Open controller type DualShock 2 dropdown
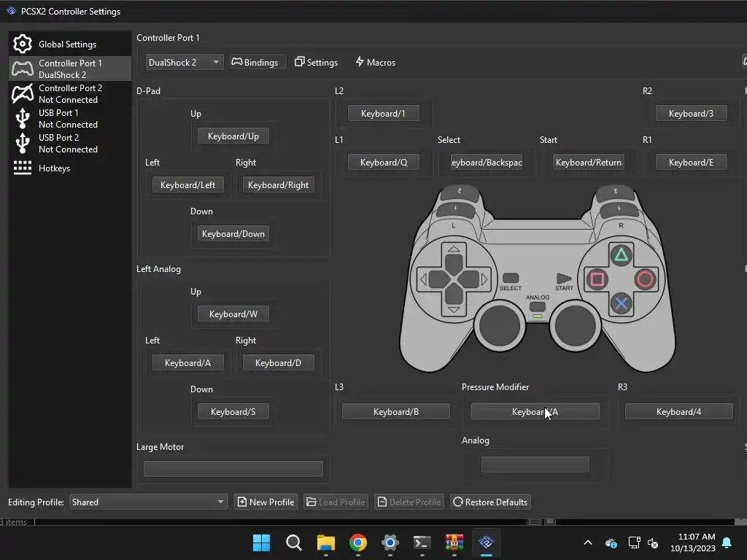747x560 pixels. 184,63
